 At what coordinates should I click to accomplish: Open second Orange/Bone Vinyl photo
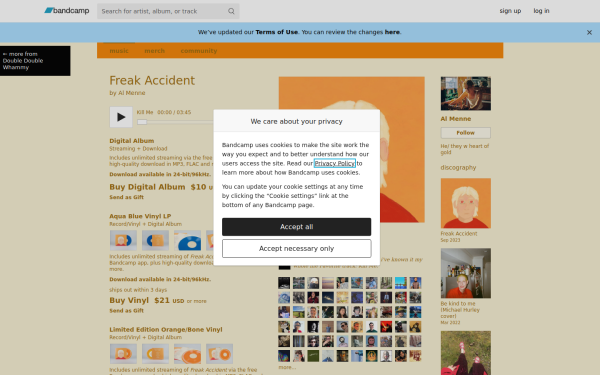tap(155, 354)
